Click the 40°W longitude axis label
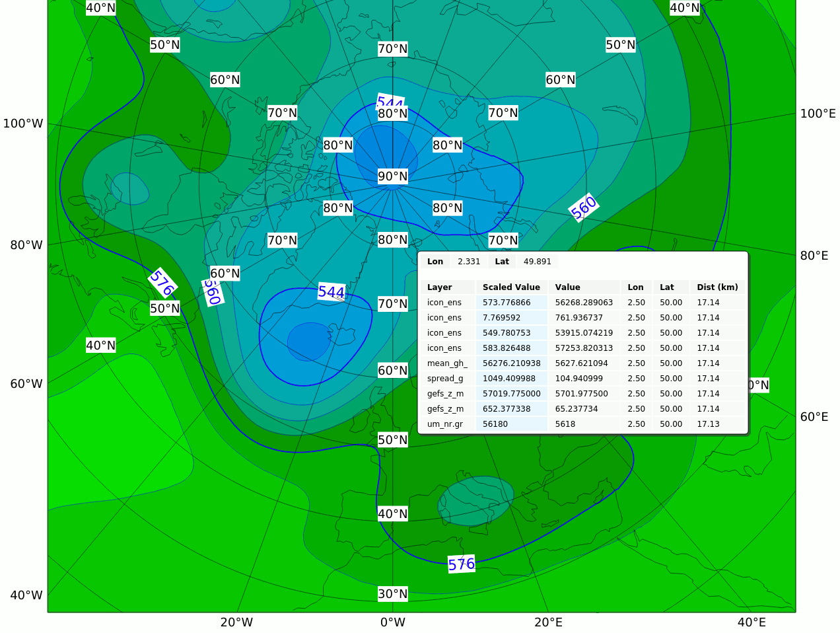Viewport: 840px width, 633px height. pos(26,595)
